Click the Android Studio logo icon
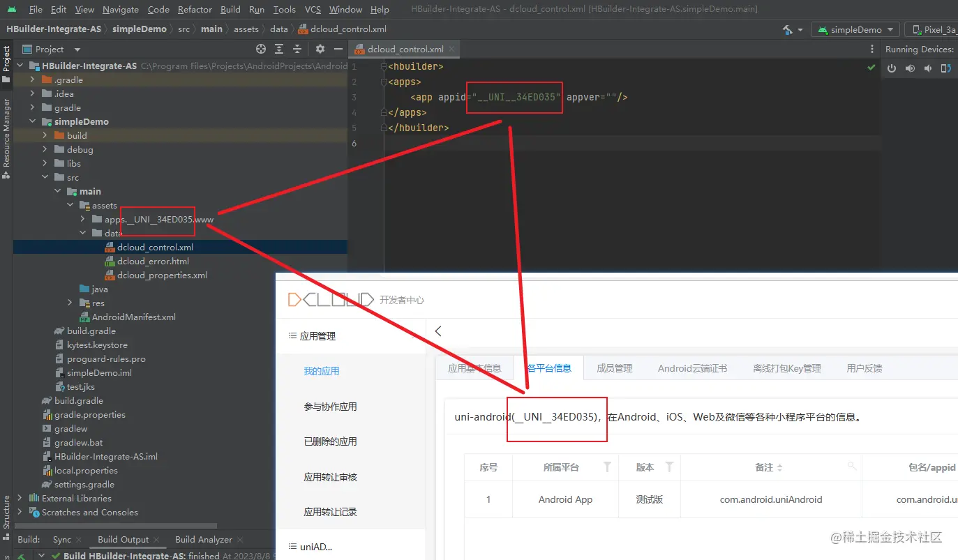Image resolution: width=958 pixels, height=560 pixels. pyautogui.click(x=12, y=10)
